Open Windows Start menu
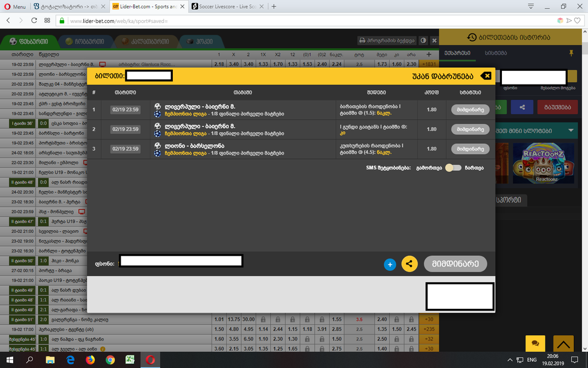This screenshot has height=368, width=588. tap(10, 360)
